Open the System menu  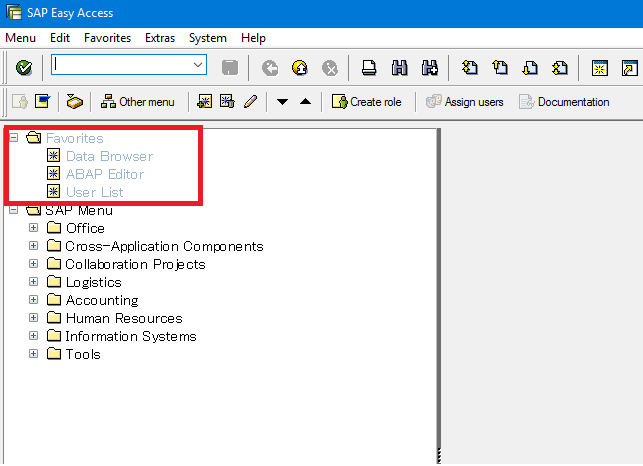click(207, 38)
